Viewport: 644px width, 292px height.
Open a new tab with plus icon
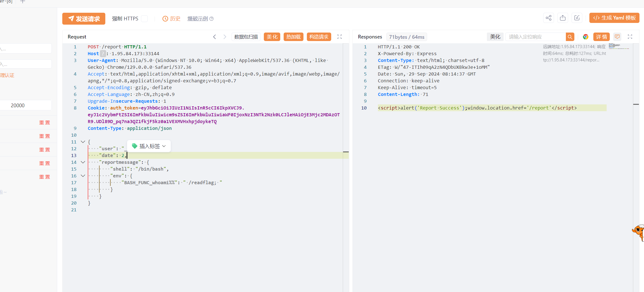(23, 2)
